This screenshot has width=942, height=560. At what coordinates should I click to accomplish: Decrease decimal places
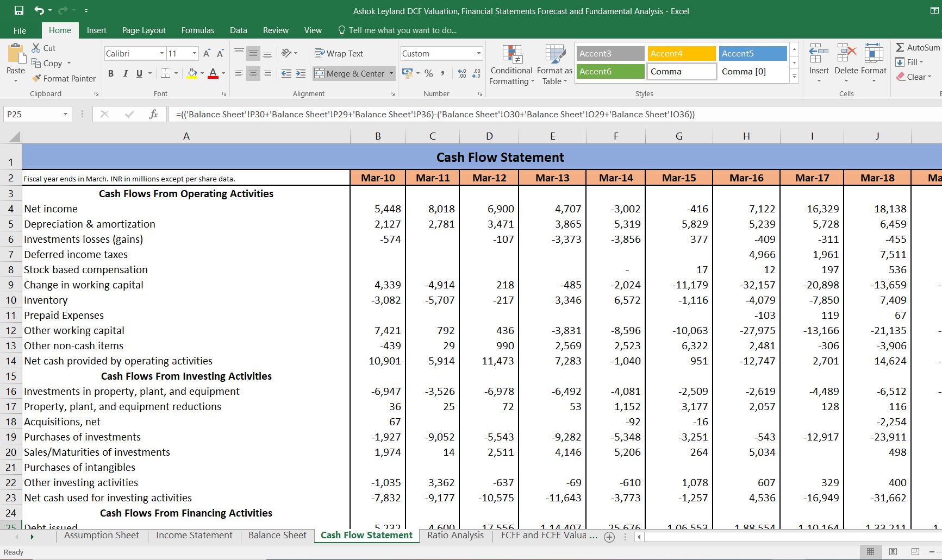[476, 73]
